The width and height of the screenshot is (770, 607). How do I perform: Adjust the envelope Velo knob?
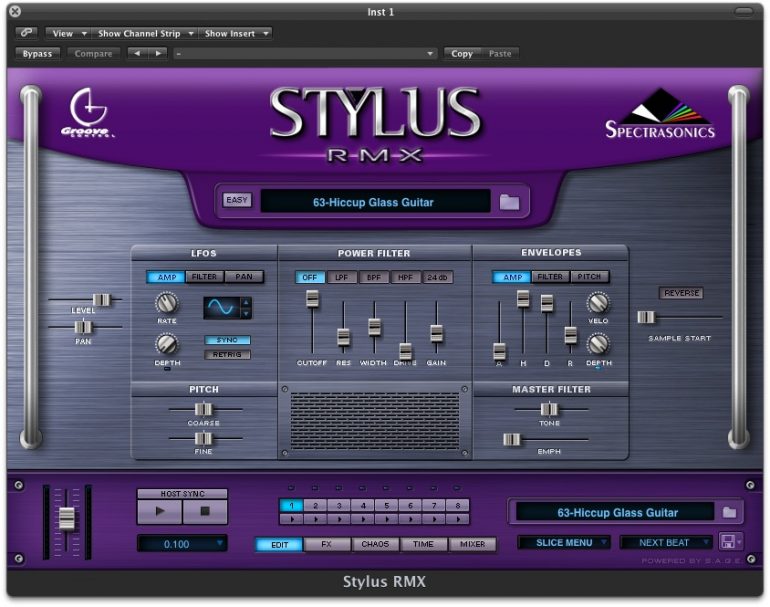click(x=598, y=303)
